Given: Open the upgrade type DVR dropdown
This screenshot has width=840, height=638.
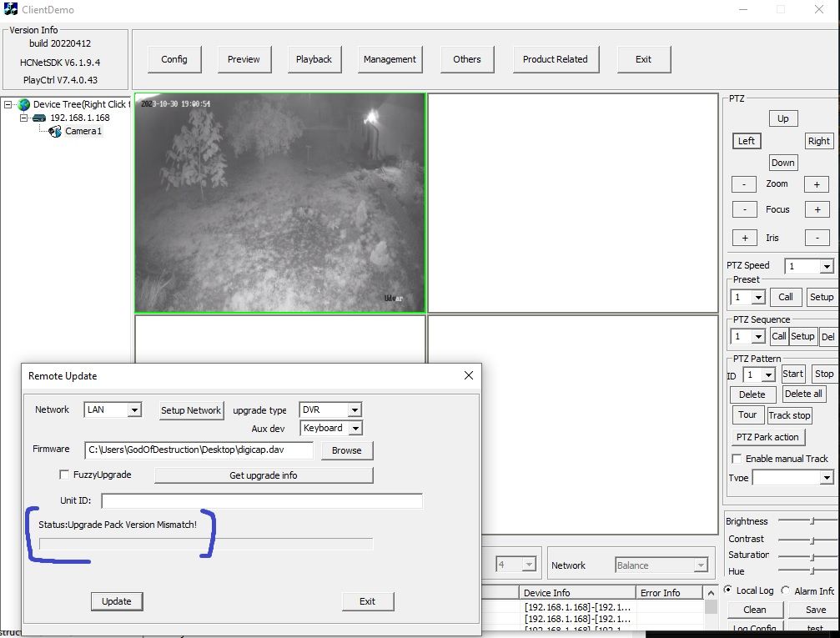Looking at the screenshot, I should tap(355, 409).
